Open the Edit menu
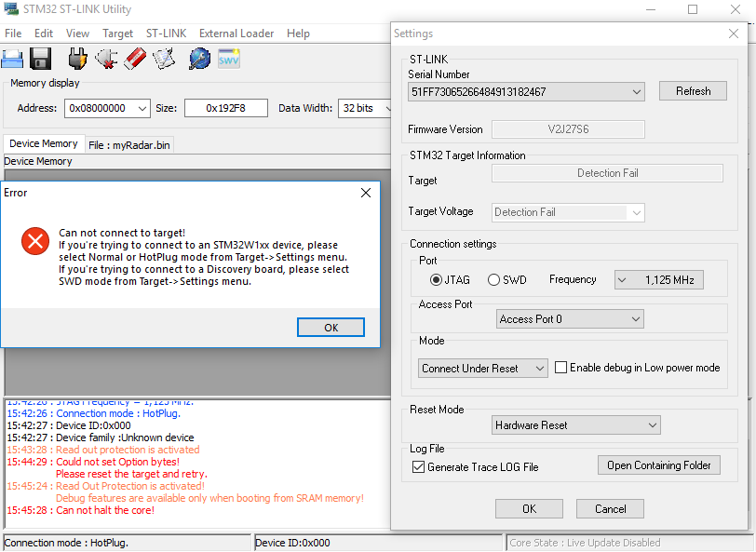Viewport: 756px width, 552px height. pos(44,34)
